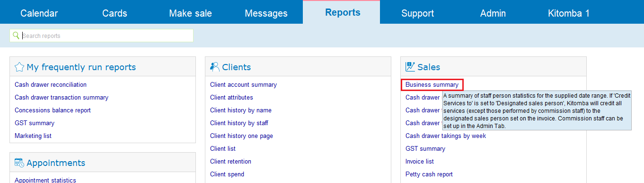Viewport: 644px width, 183px height.
Task: Open the Client retention report
Action: [230, 162]
